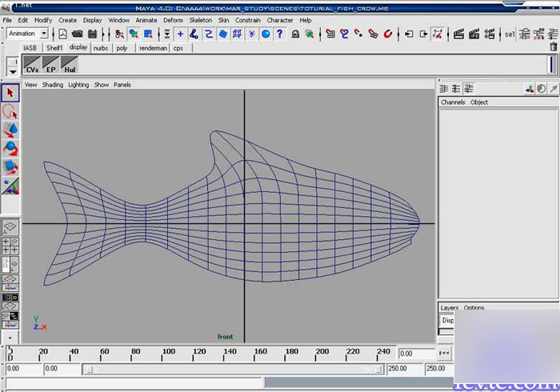Click the trash can shelf icon
This screenshot has height=392, width=560.
pos(553,47)
